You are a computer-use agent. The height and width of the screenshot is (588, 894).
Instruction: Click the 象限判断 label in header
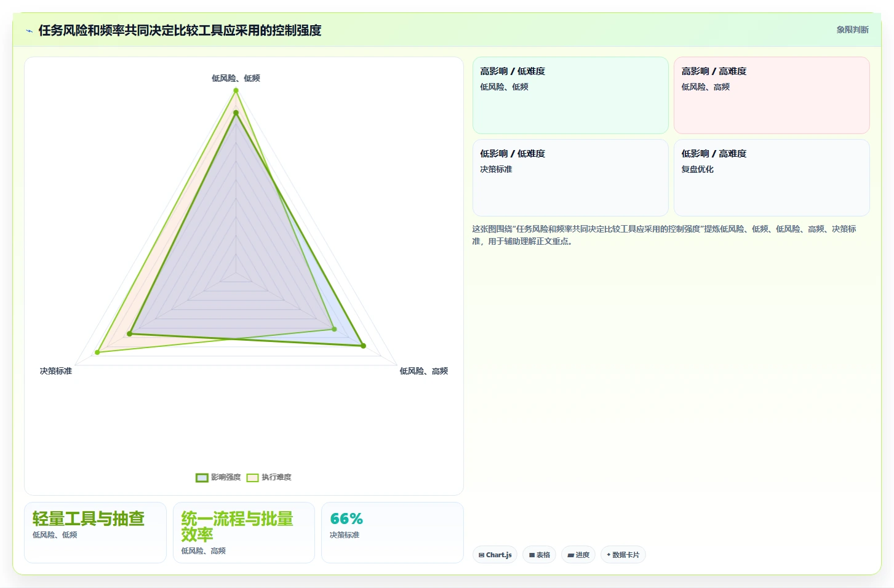[x=852, y=30]
